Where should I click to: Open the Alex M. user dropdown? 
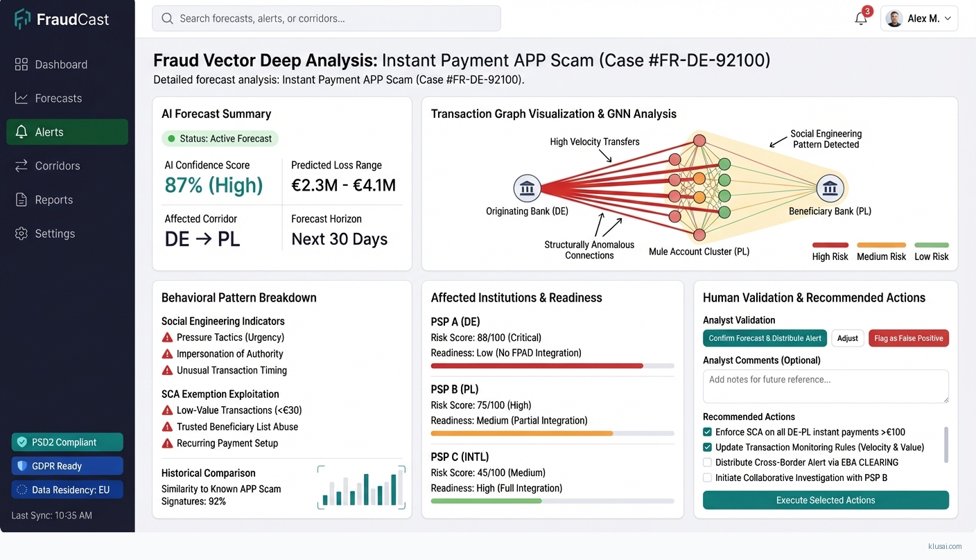[919, 19]
